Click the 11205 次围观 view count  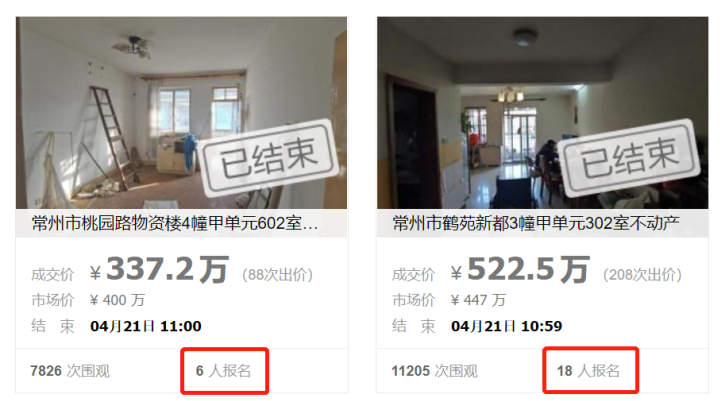pos(435,371)
